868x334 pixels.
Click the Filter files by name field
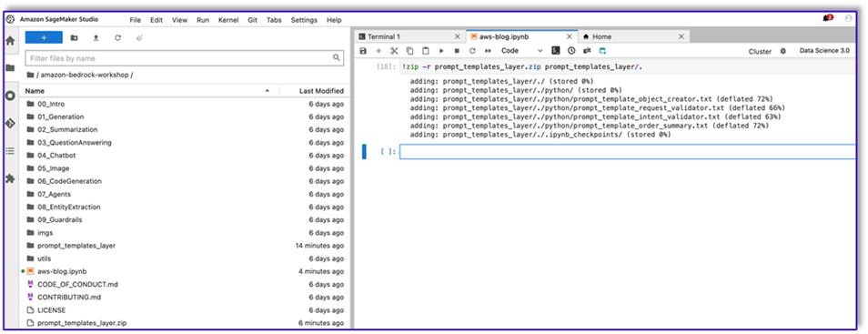185,58
